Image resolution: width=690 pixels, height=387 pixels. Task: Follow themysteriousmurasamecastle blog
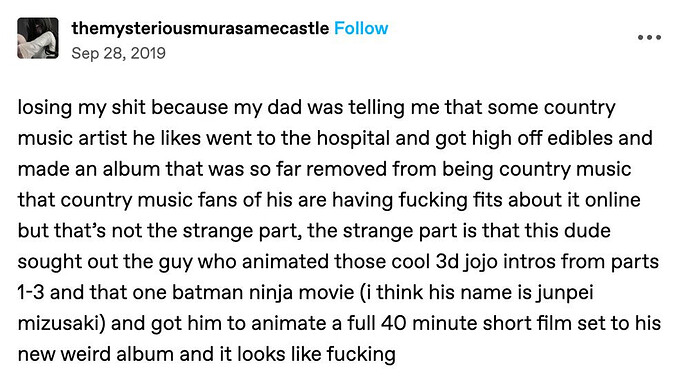pos(361,29)
